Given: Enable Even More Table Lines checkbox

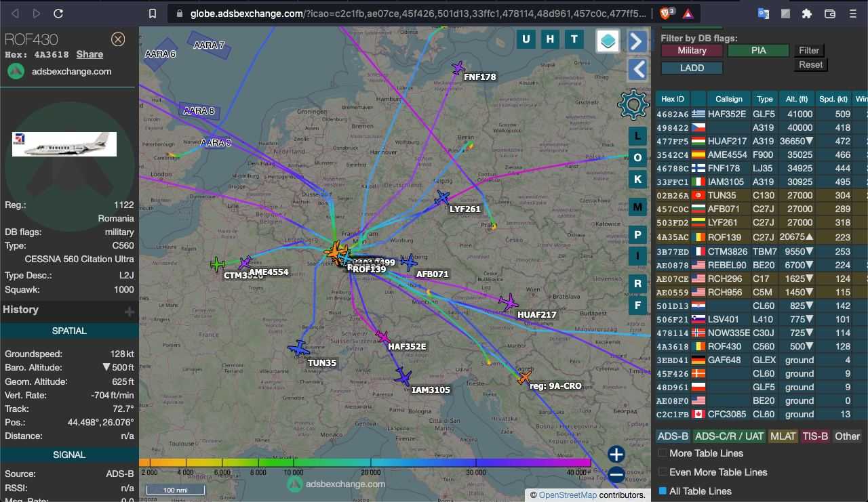Looking at the screenshot, I should coord(663,472).
